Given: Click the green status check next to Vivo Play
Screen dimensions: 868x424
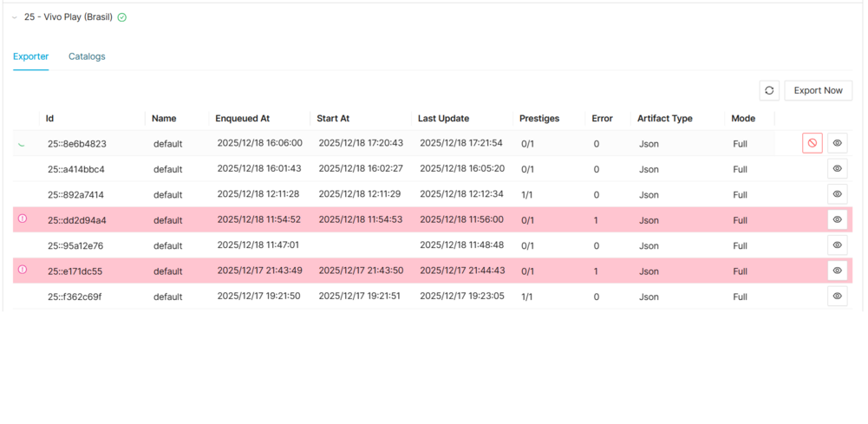Looking at the screenshot, I should [x=121, y=17].
